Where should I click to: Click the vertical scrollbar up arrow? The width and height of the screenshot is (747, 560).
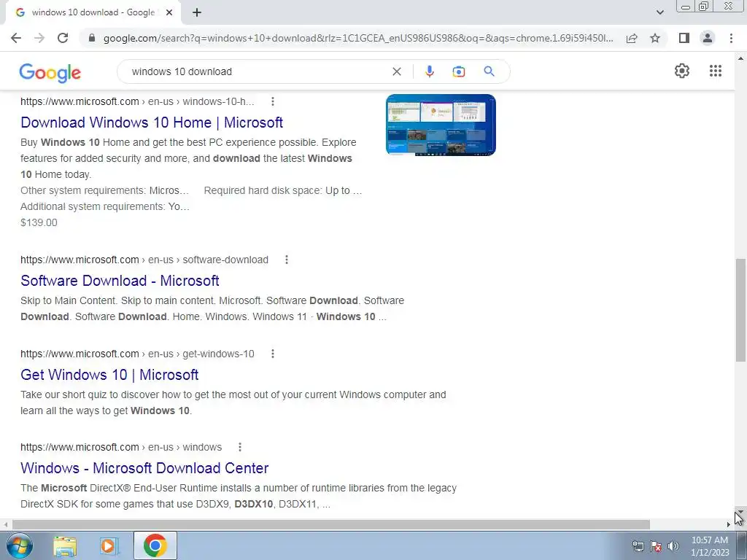point(740,58)
